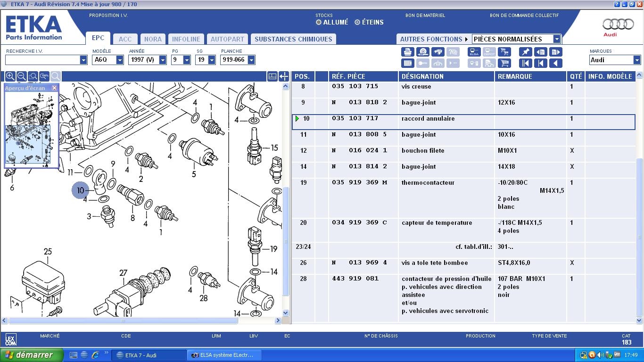This screenshot has width=644, height=362.
Task: Click the ETKA help question mark button
Action: 617,4
